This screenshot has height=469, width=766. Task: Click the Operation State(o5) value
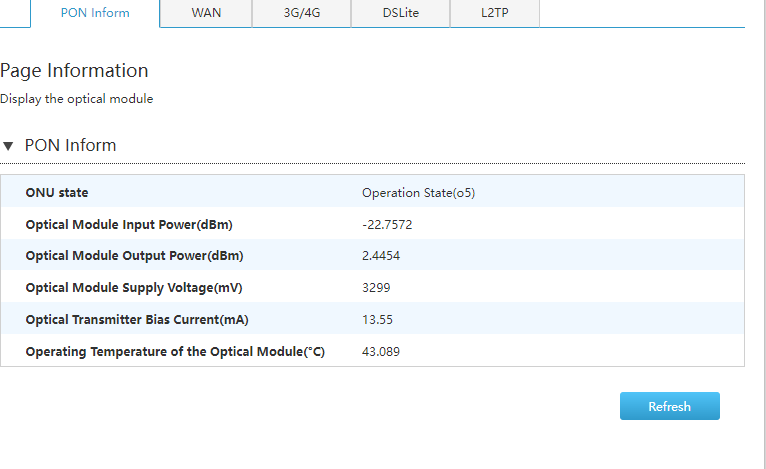click(x=418, y=192)
